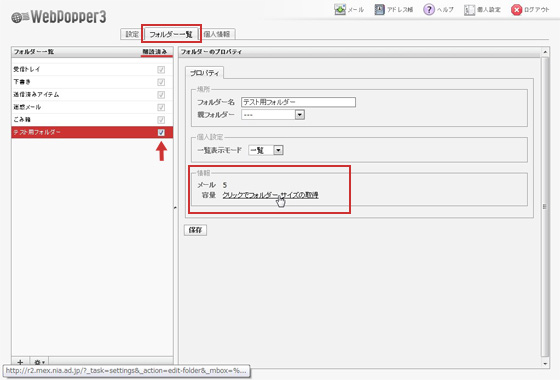The height and width of the screenshot is (380, 560).
Task: Open the Mail (メール) icon in top bar
Action: (340, 10)
